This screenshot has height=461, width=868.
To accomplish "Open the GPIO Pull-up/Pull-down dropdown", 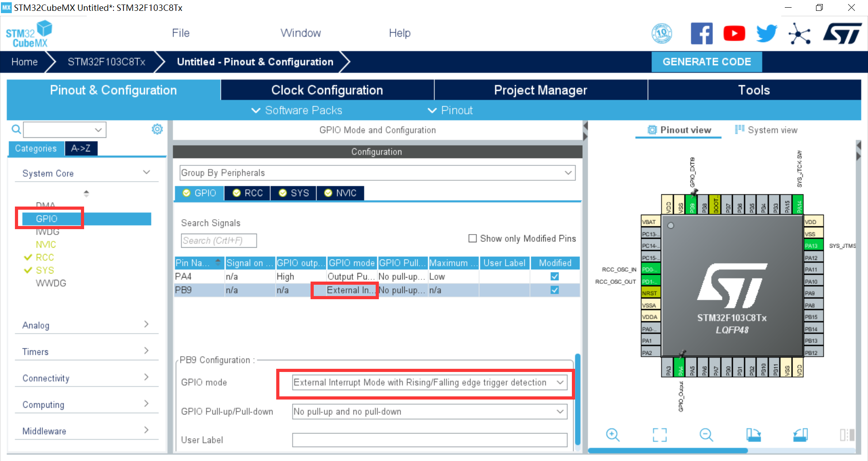I will 429,412.
